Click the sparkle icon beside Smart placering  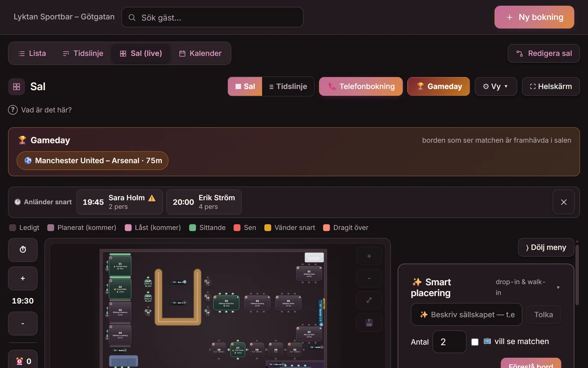(x=417, y=282)
